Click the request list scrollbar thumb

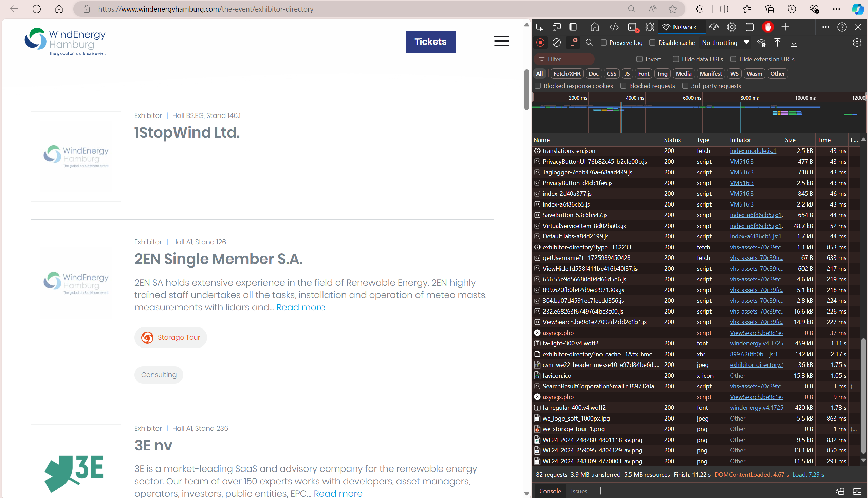[863, 396]
